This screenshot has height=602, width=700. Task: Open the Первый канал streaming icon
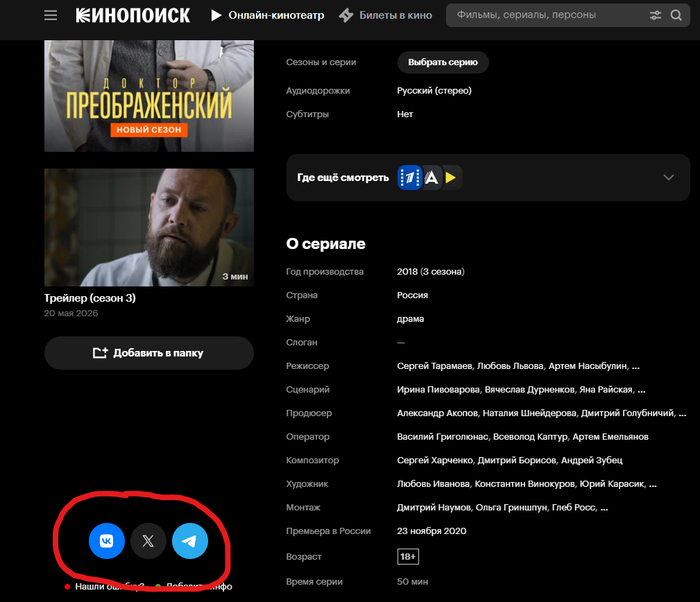click(410, 177)
